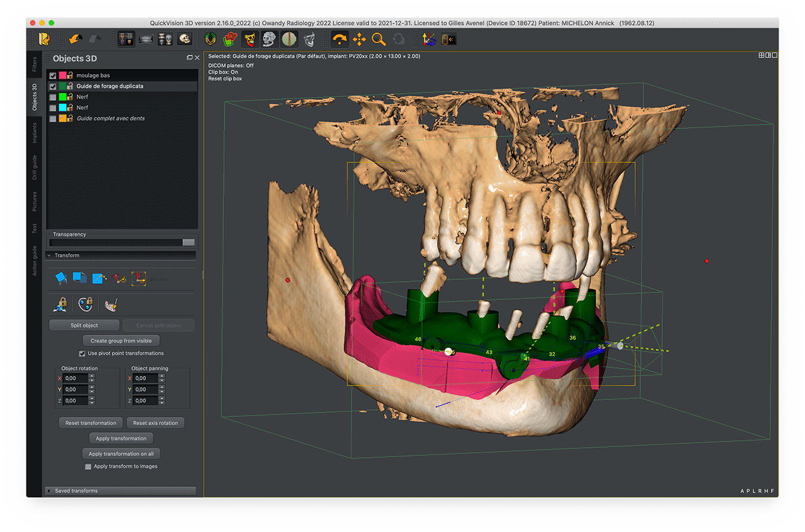Click the lock object padlock icon
Screen dimensions: 805x532
coord(61,306)
